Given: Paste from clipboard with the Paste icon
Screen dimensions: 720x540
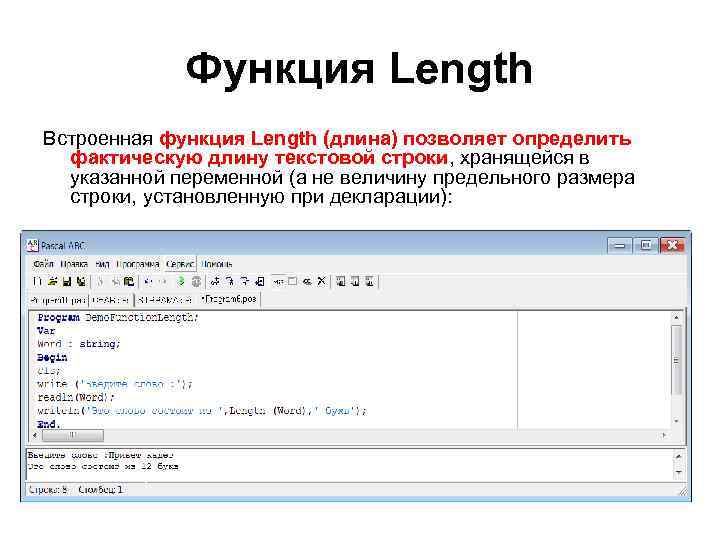Looking at the screenshot, I should [129, 281].
